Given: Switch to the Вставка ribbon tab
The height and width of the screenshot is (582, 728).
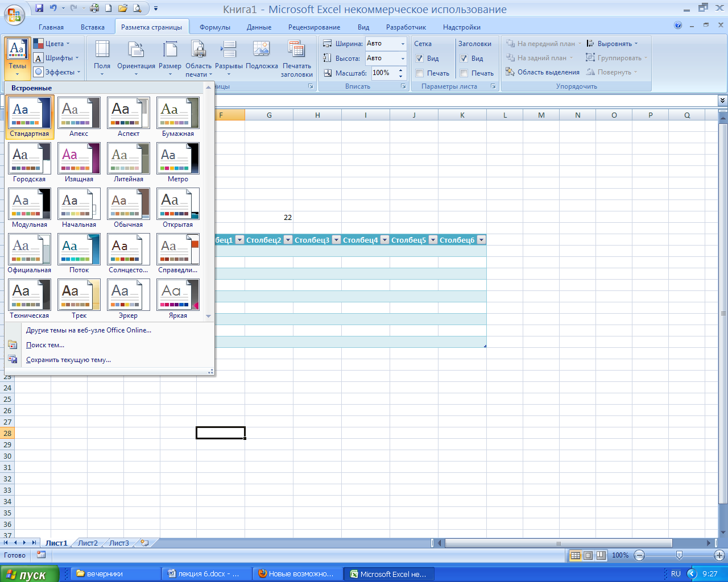Looking at the screenshot, I should pyautogui.click(x=93, y=27).
